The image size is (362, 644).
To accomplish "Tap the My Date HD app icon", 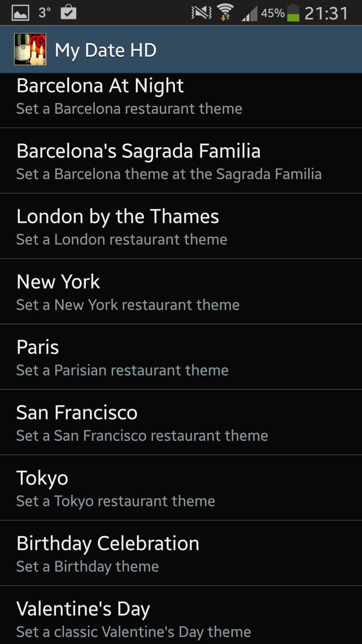I will point(30,50).
